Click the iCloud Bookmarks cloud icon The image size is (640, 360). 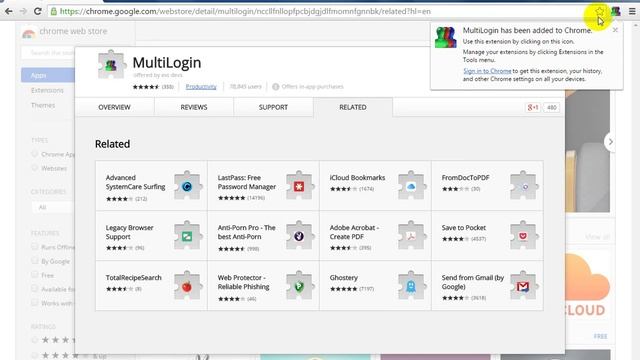pyautogui.click(x=411, y=185)
